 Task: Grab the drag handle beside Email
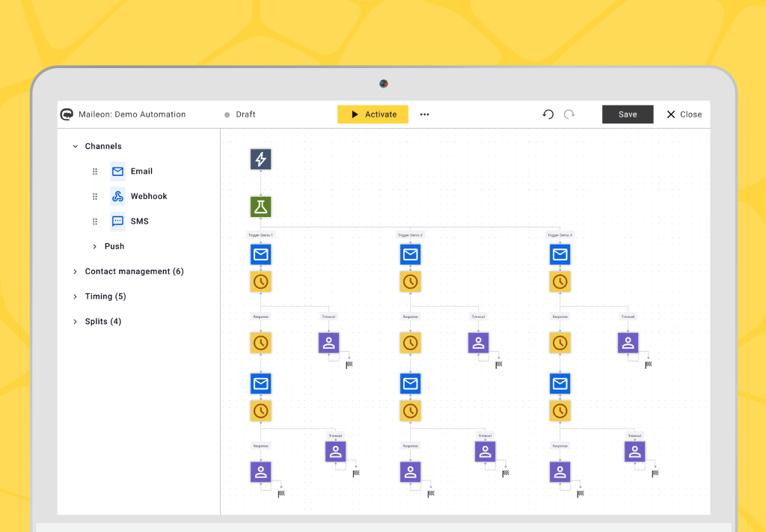(95, 171)
